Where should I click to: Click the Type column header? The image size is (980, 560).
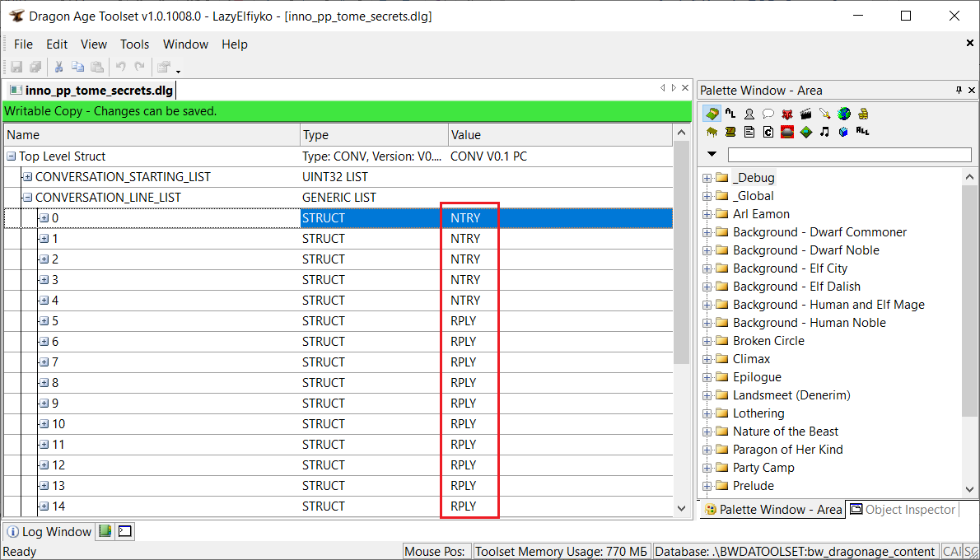[374, 135]
